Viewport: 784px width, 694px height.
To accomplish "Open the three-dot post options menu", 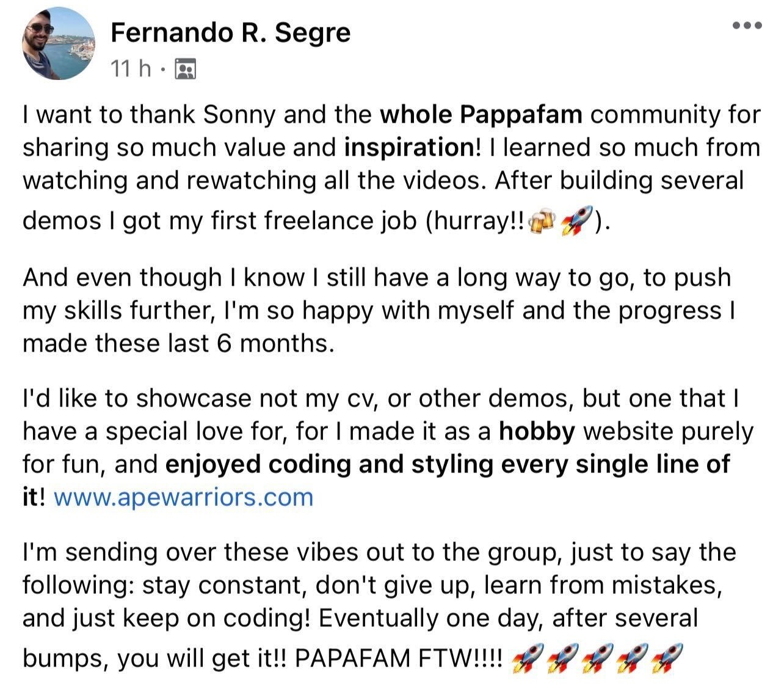I will point(747,26).
